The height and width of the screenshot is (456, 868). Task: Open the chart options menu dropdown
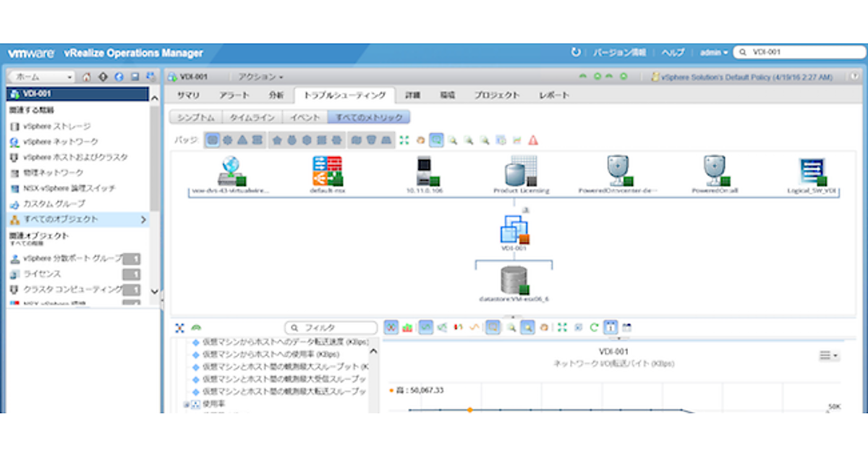pos(829,355)
